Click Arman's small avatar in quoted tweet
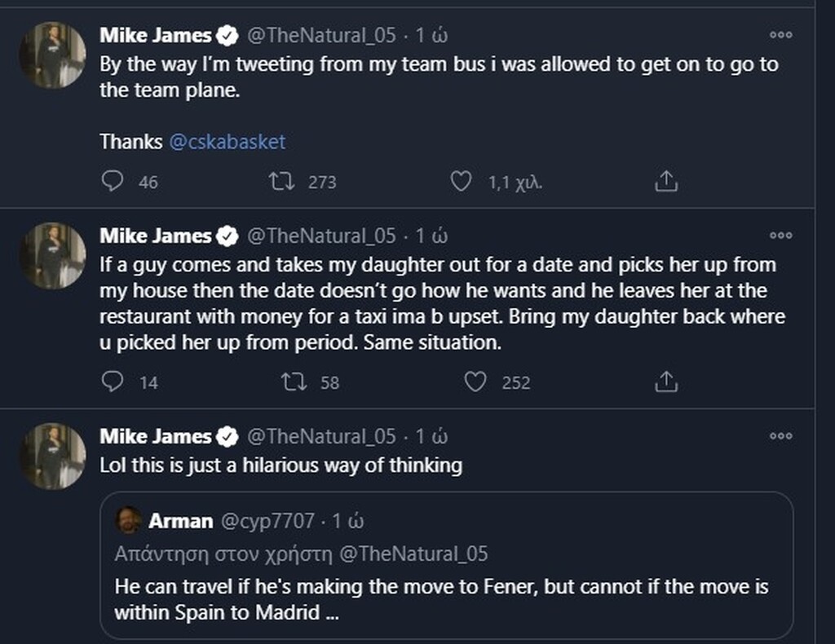This screenshot has width=835, height=644. (128, 519)
